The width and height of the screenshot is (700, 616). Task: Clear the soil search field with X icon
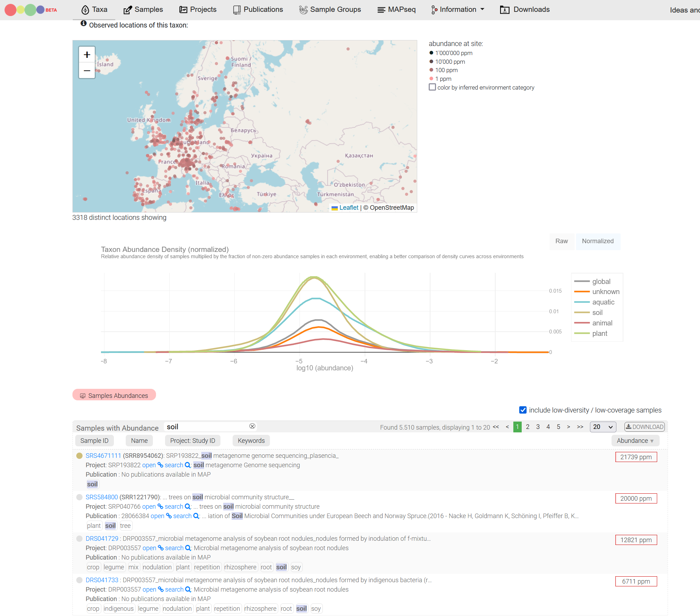[x=252, y=426]
